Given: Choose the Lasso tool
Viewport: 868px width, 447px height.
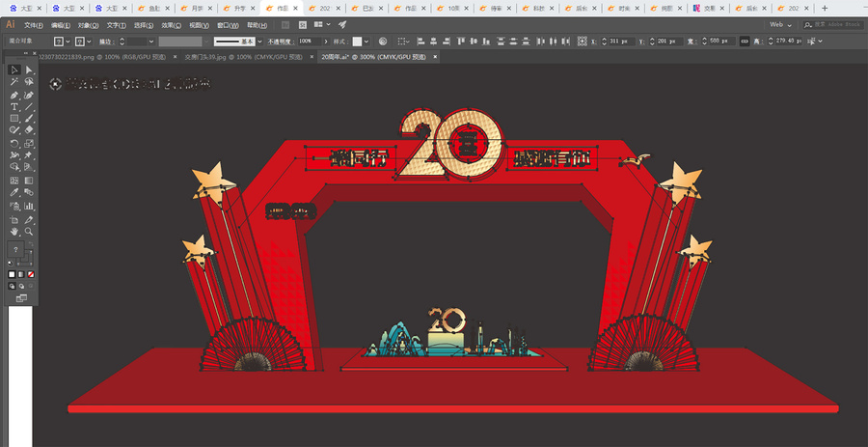Looking at the screenshot, I should pos(29,81).
